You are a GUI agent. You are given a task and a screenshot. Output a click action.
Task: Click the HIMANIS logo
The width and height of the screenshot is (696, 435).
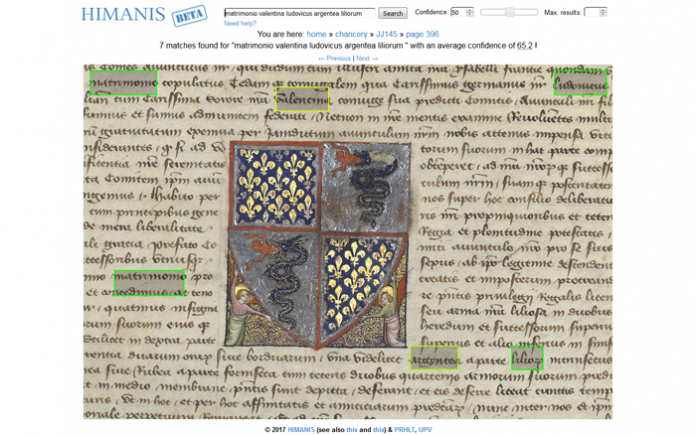click(x=123, y=14)
